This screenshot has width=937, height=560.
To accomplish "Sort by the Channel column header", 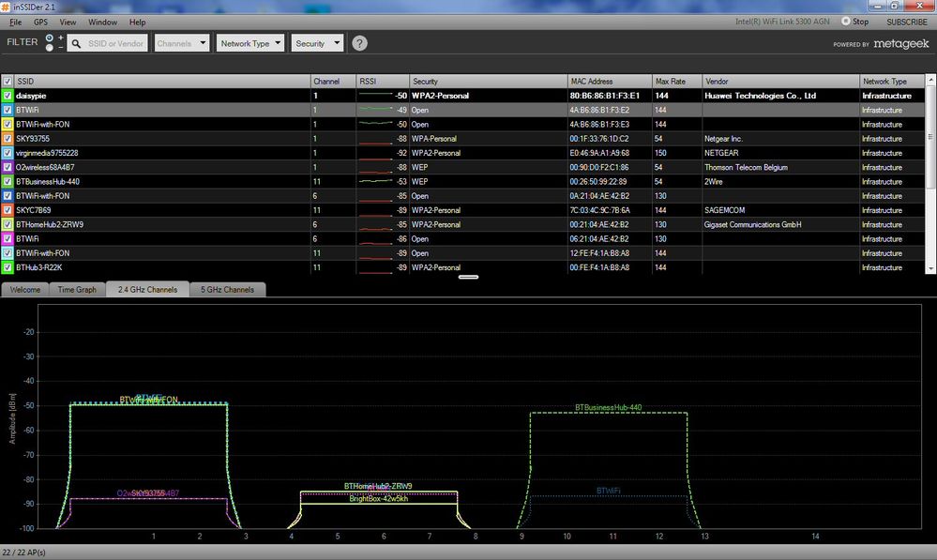I will coord(333,82).
